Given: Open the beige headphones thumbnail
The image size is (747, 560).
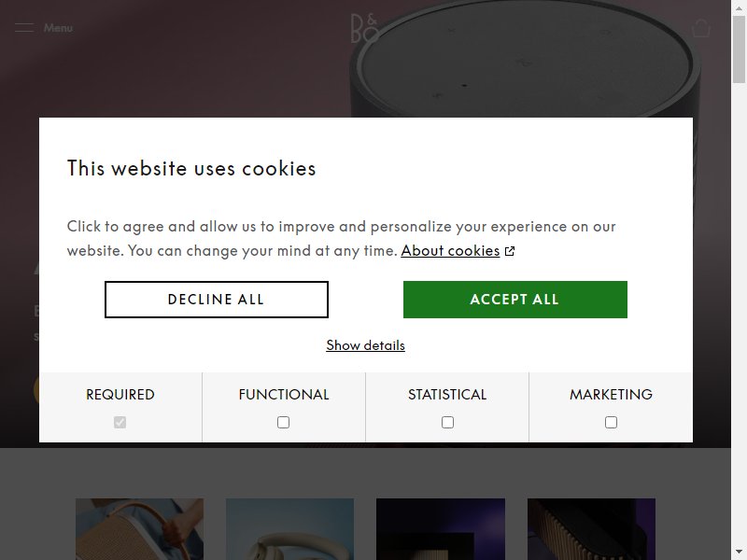Looking at the screenshot, I should pyautogui.click(x=289, y=529).
